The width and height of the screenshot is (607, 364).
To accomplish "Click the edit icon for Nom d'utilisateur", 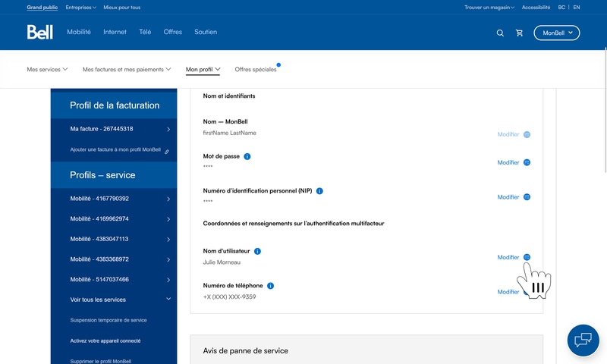I will [x=527, y=257].
